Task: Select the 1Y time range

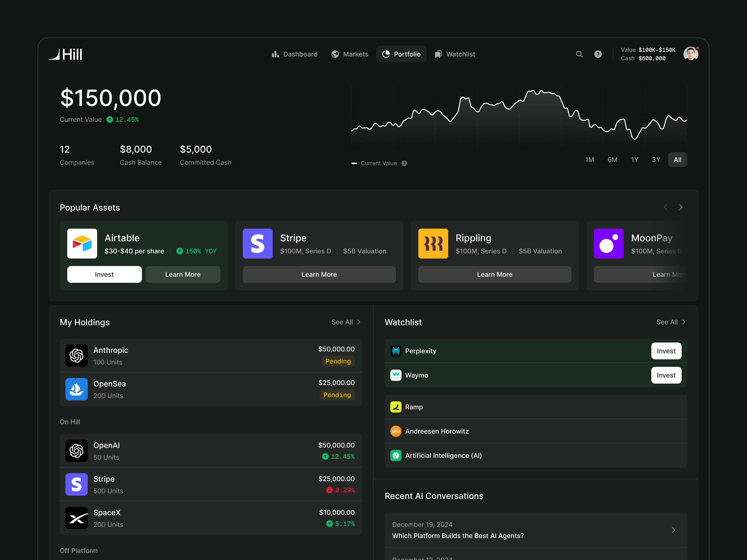Action: click(x=634, y=160)
